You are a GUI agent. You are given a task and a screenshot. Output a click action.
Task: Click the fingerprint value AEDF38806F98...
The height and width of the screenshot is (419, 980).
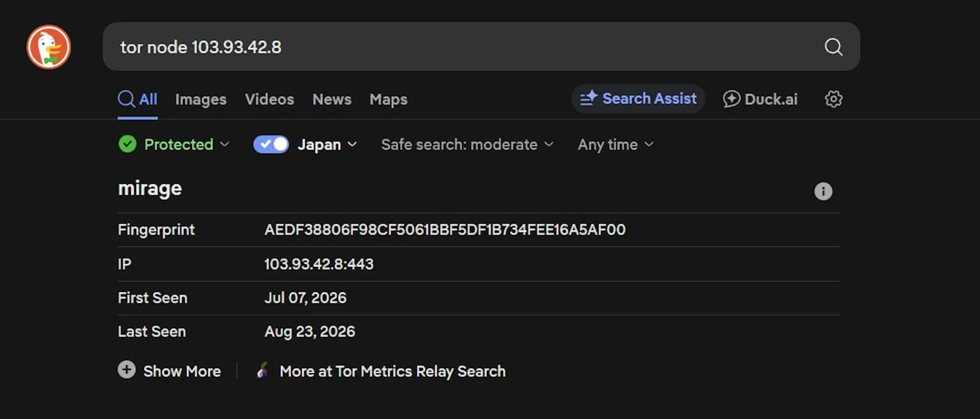(445, 229)
